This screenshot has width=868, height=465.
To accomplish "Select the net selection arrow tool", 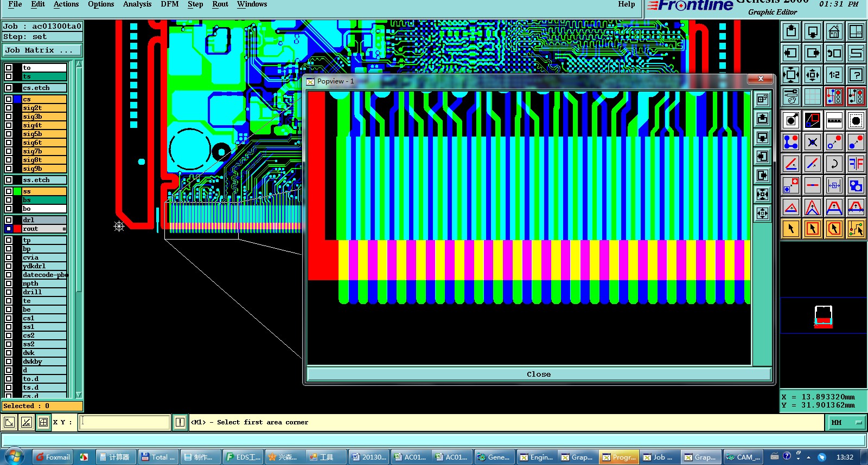I will 856,229.
